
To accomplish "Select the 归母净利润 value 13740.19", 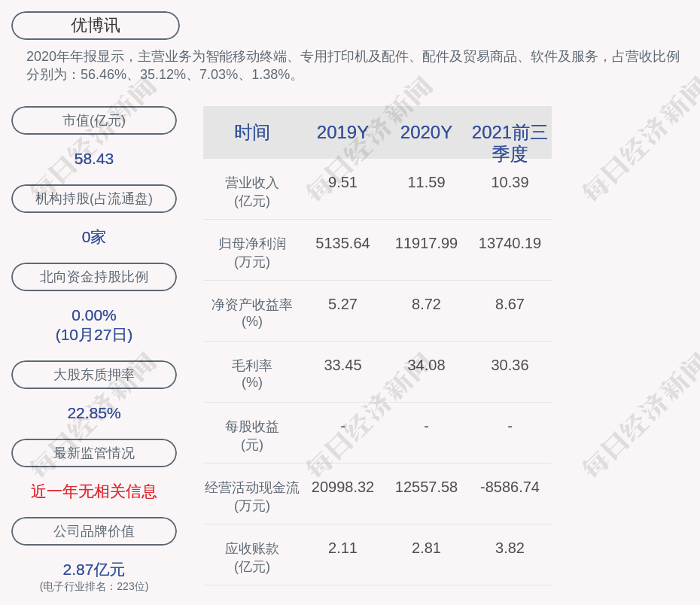I will point(510,244).
